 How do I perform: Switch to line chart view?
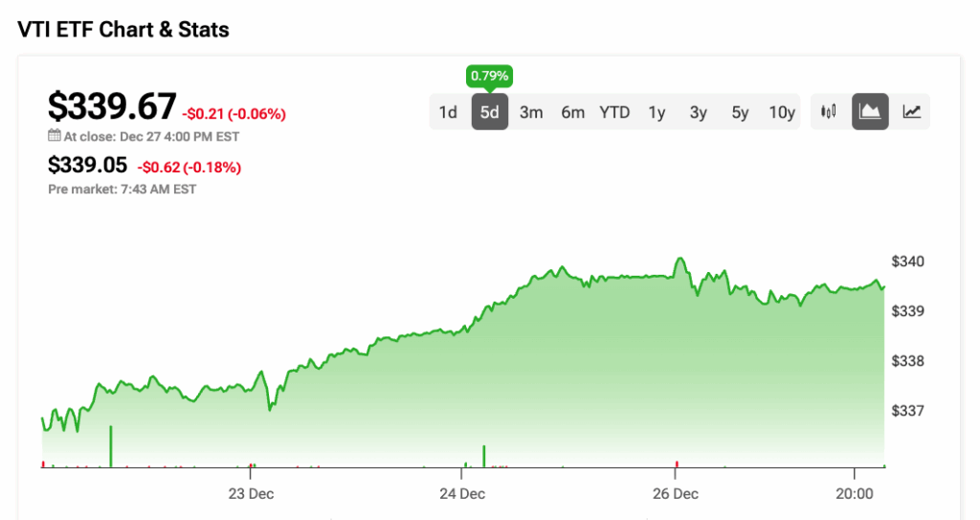click(912, 112)
